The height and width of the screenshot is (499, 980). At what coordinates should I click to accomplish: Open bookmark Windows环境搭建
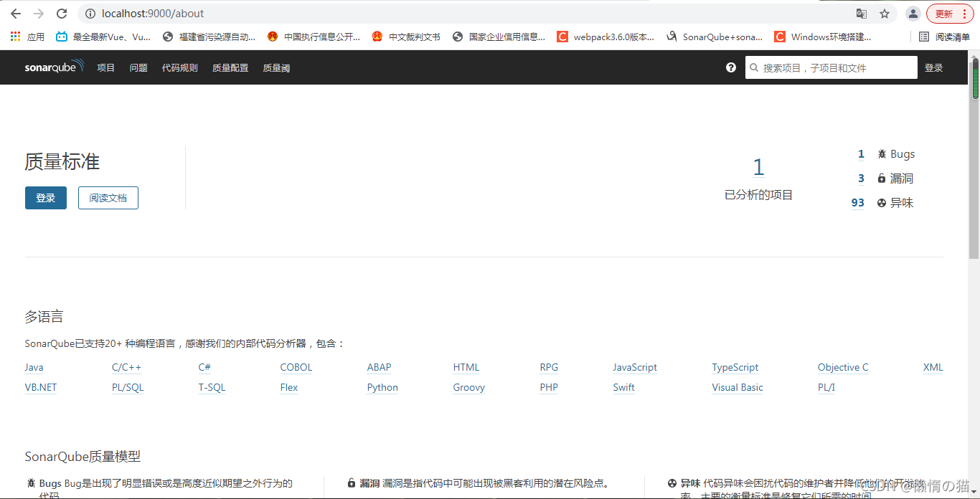click(x=822, y=37)
